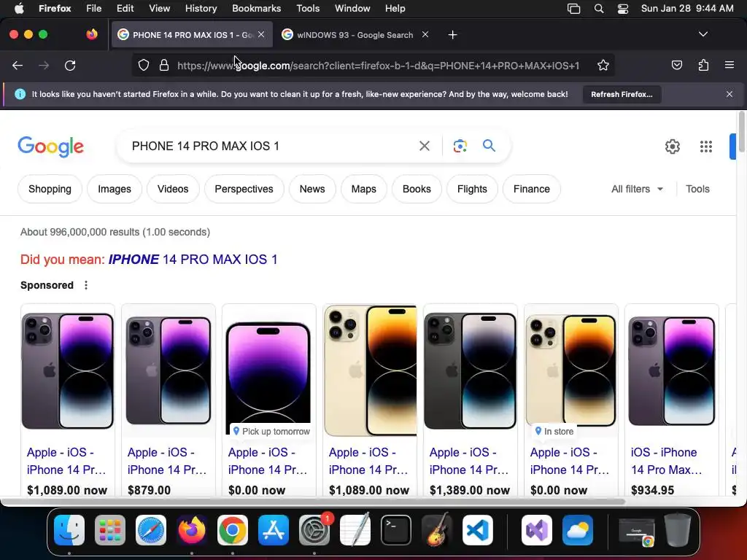Open the Firefox extensions puzzle icon
This screenshot has height=560, width=747.
point(703,65)
